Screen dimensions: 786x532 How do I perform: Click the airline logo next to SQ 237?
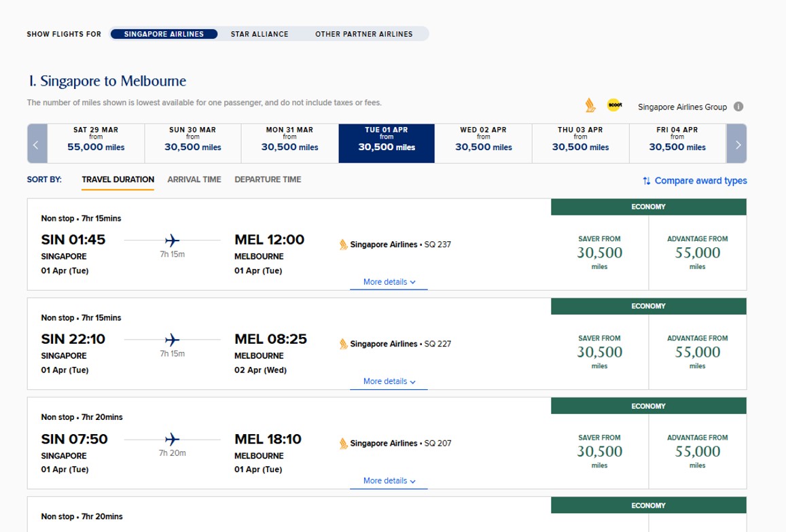pos(343,245)
